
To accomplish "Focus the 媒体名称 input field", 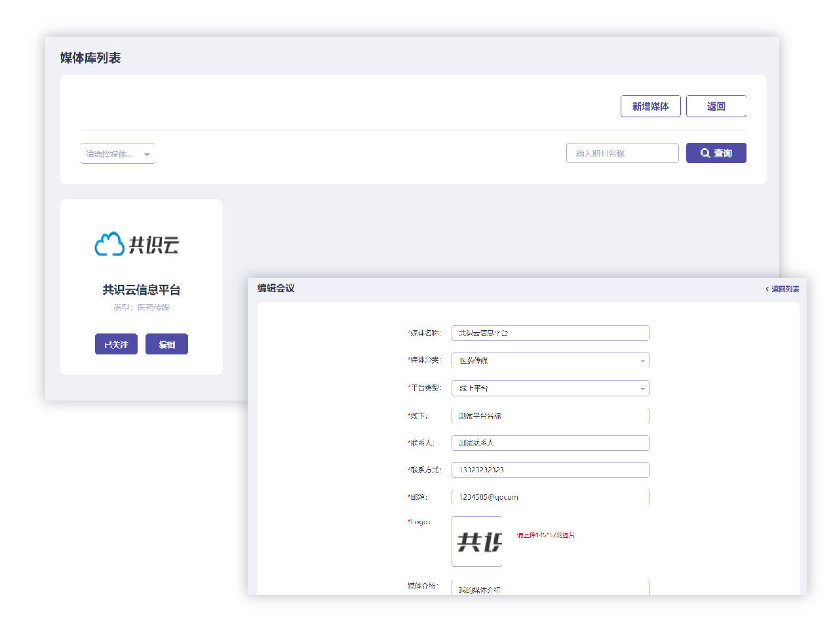I will 550,333.
